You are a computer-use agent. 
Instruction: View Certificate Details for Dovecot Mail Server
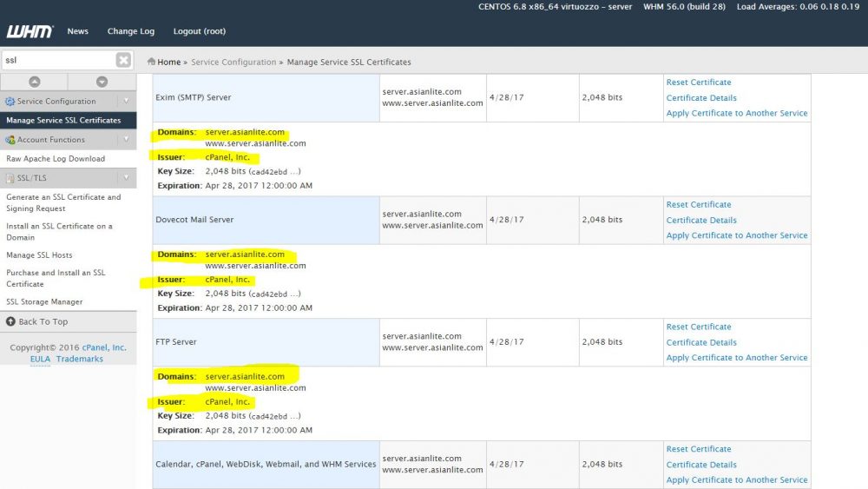[701, 220]
